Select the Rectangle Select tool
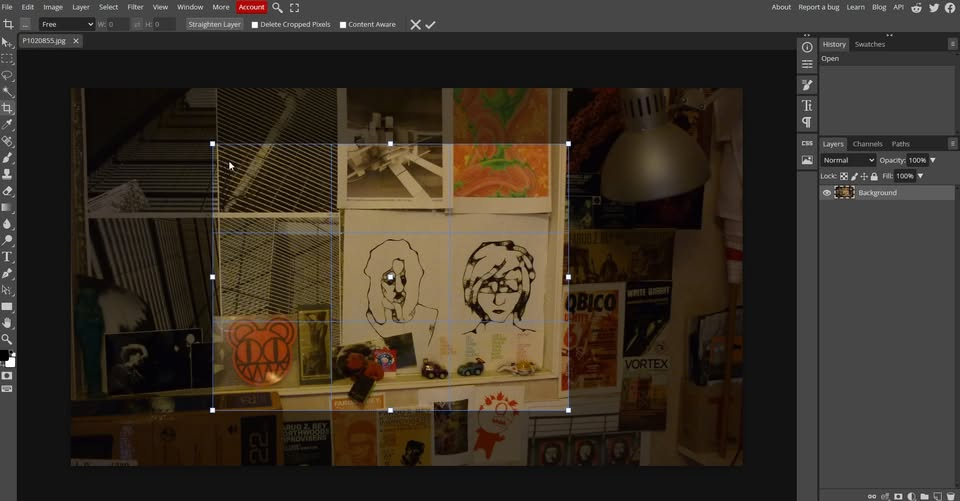 [x=7, y=59]
